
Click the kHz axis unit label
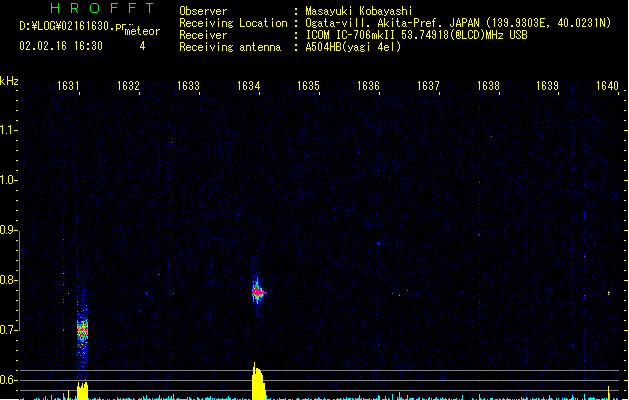[9, 81]
